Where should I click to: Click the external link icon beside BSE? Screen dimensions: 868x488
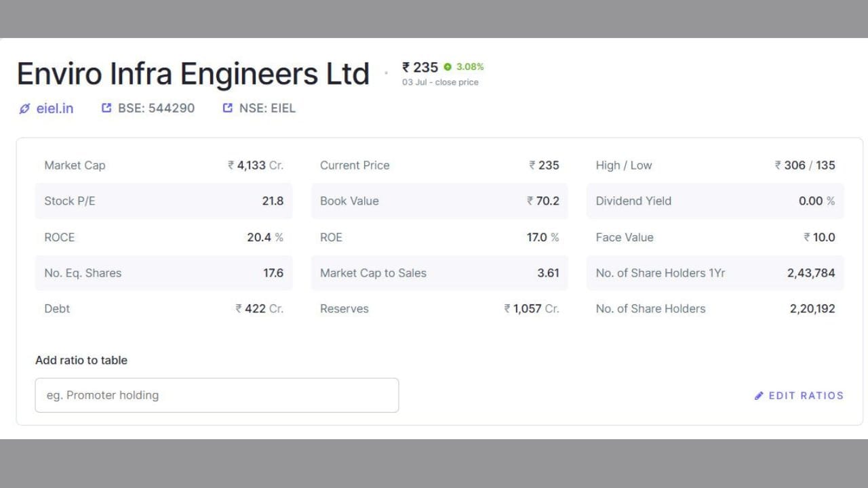tap(106, 108)
